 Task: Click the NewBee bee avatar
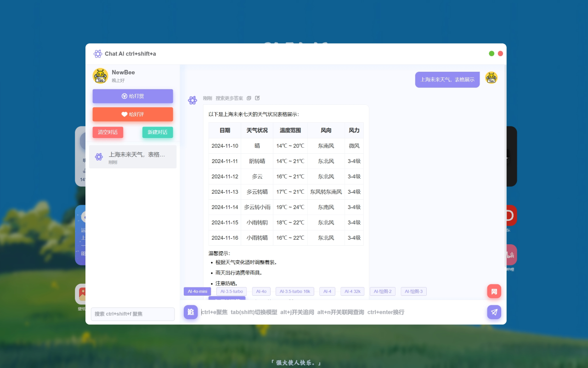100,76
